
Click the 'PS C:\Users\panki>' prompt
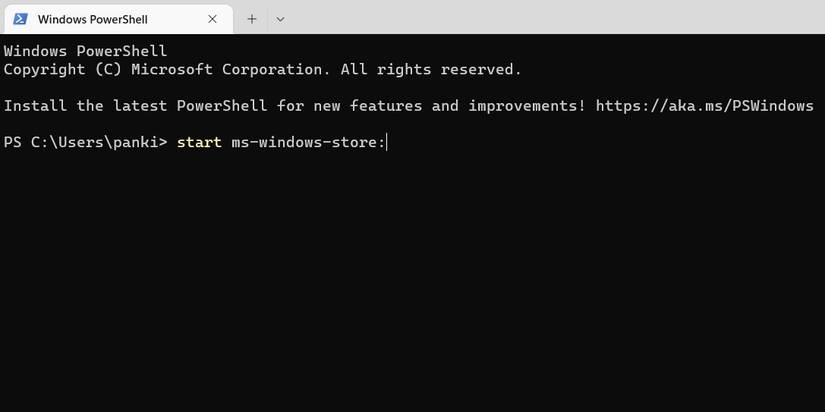(x=86, y=142)
